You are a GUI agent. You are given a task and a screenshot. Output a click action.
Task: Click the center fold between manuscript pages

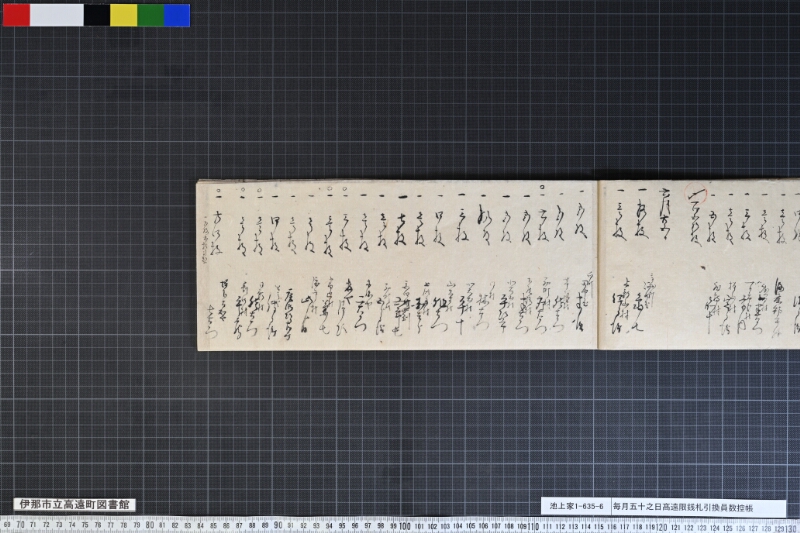coord(597,264)
